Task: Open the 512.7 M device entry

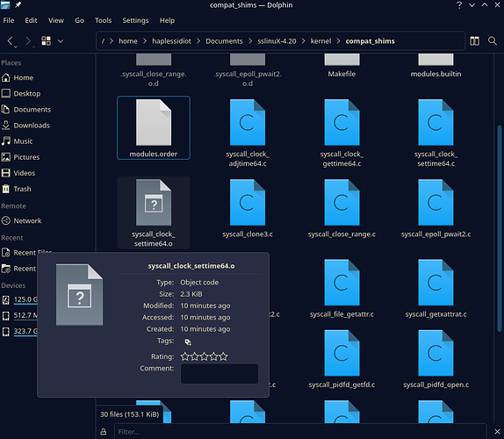Action: click(19, 315)
